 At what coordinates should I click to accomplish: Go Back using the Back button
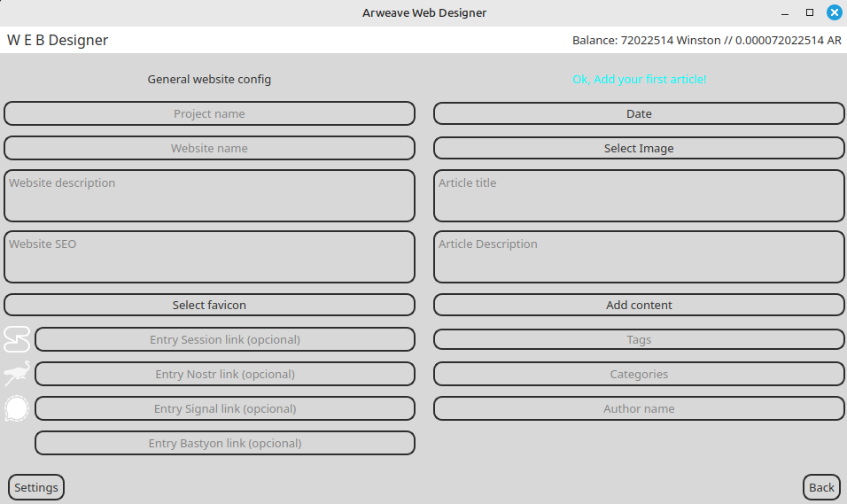[x=821, y=487]
